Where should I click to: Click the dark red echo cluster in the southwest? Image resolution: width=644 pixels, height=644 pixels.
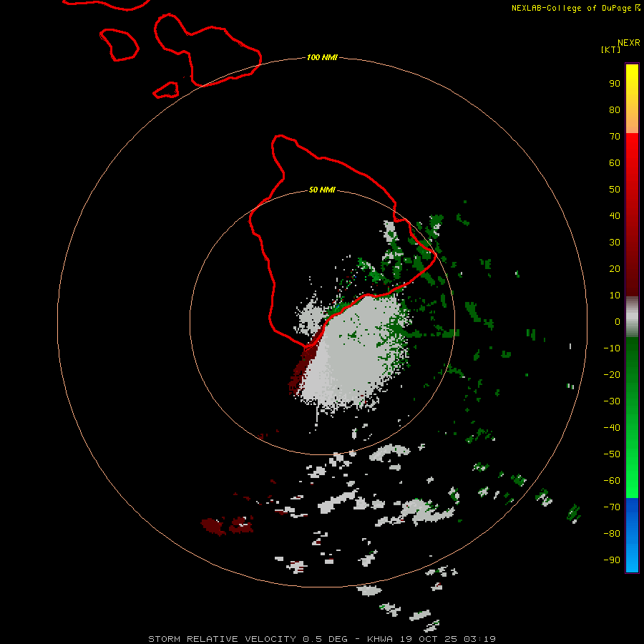tap(227, 526)
